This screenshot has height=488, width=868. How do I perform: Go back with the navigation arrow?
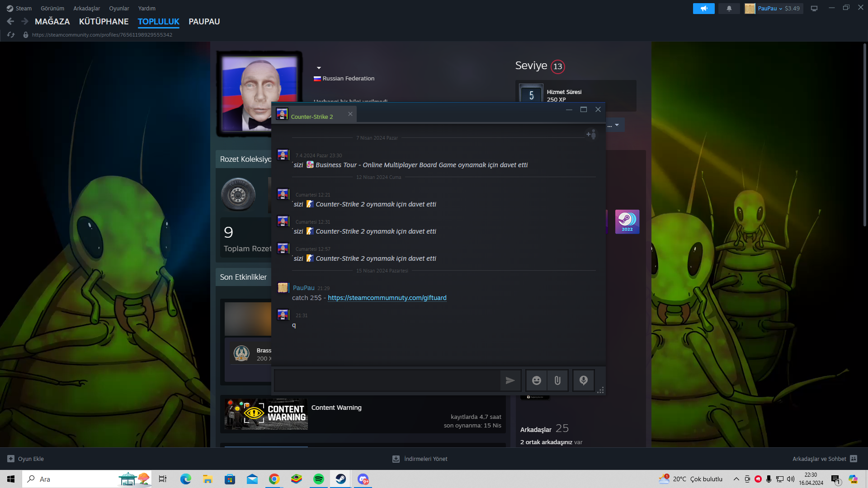(x=10, y=21)
